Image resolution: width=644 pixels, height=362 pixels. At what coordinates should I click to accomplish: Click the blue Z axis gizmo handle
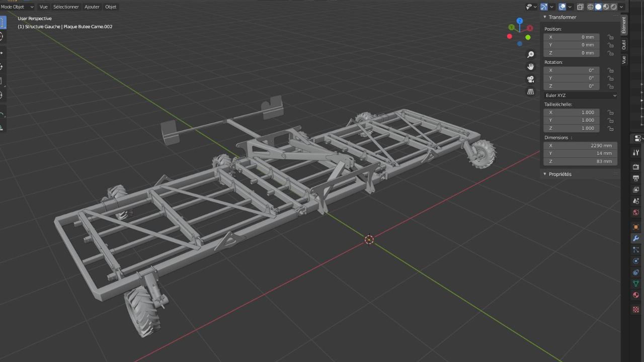point(520,22)
